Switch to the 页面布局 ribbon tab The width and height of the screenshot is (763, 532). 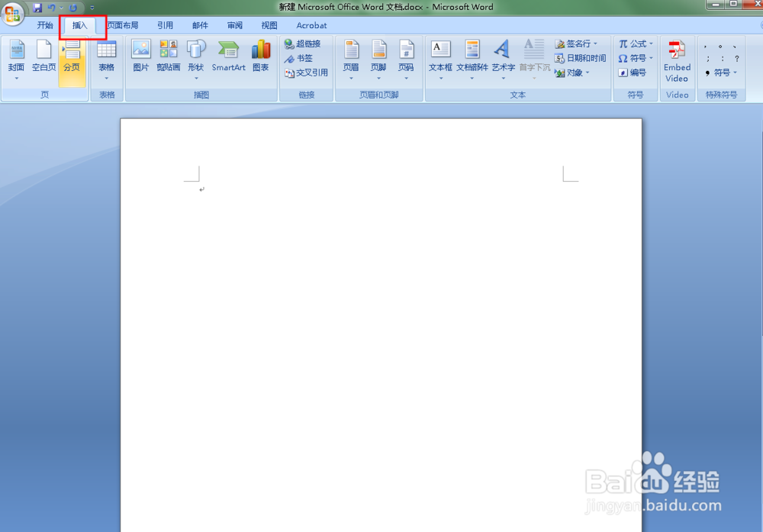pos(122,25)
